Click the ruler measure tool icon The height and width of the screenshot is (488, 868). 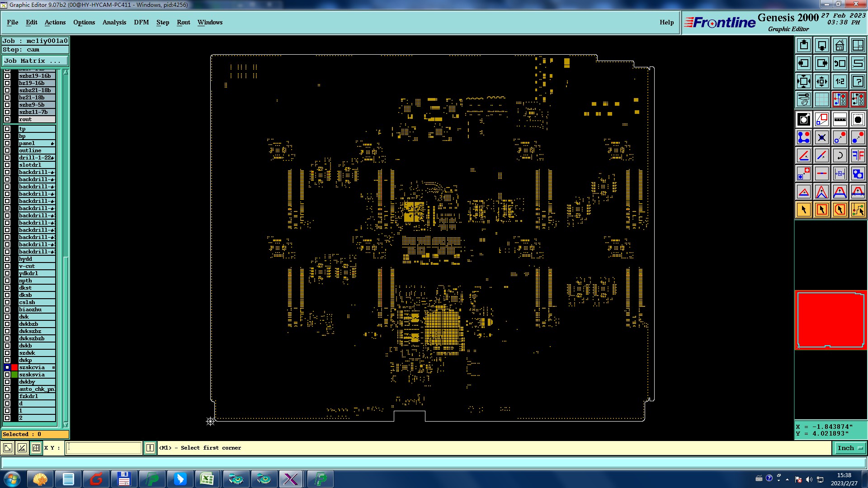pyautogui.click(x=840, y=119)
